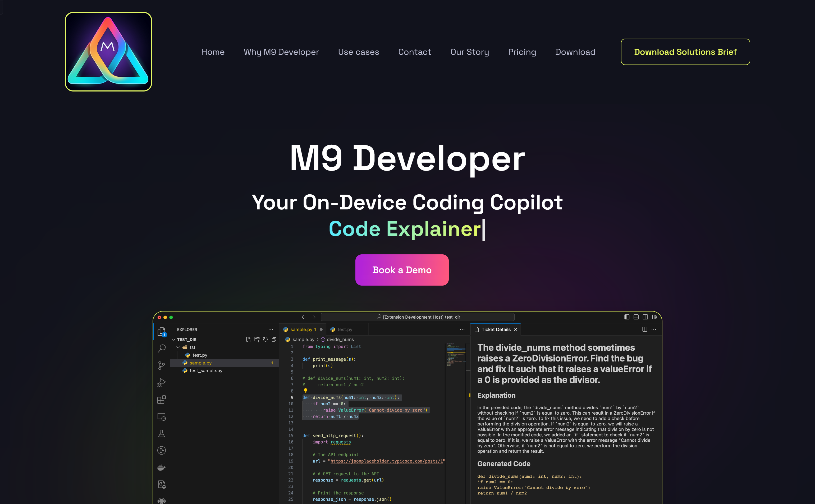Toggle bottom panel layout icon
815x504 pixels.
tap(636, 317)
